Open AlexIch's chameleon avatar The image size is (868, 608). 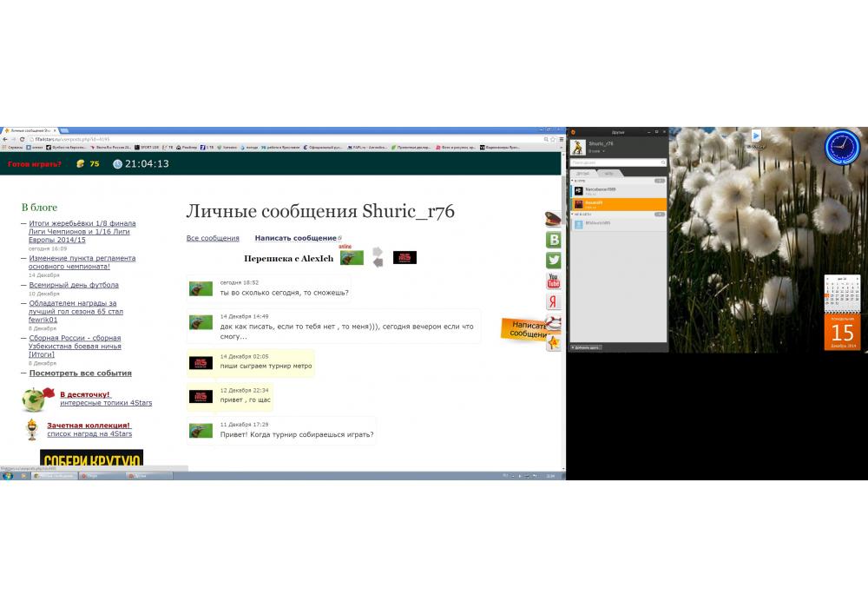352,258
